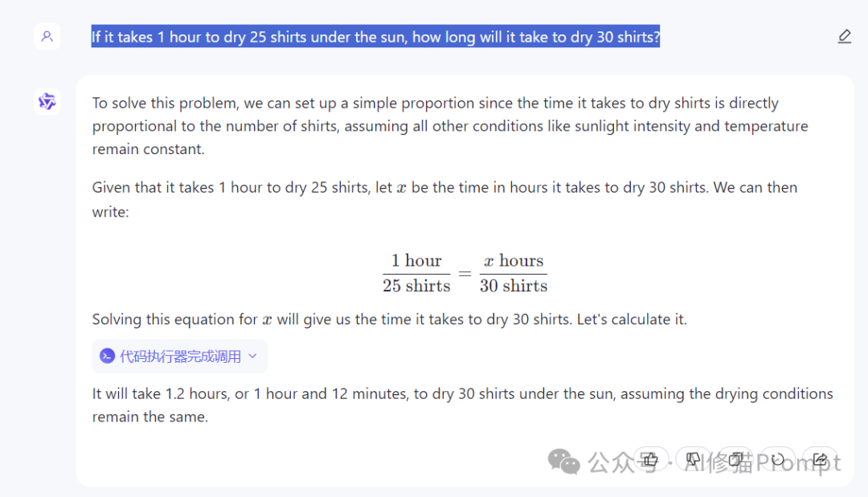Click the WeChat logo in the watermark

point(564,462)
